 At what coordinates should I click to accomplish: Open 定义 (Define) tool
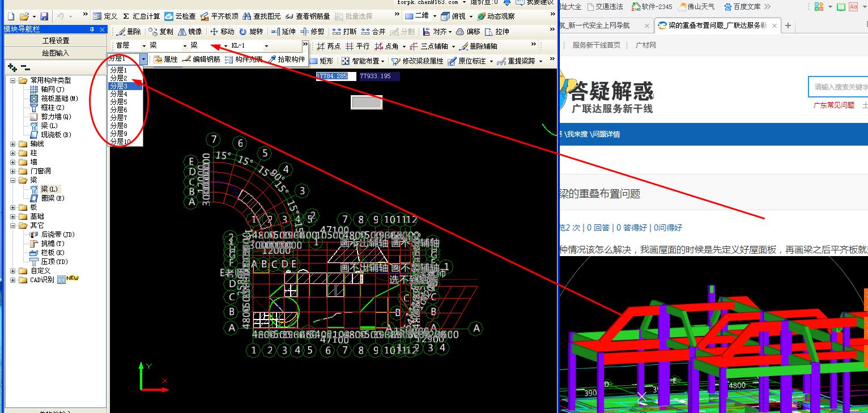coord(105,16)
